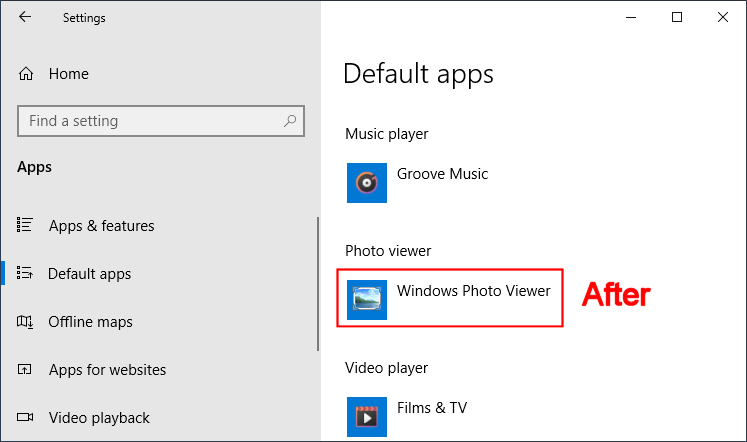Change photo viewer via Windows Photo Viewer text
The width and height of the screenshot is (747, 442).
click(473, 291)
